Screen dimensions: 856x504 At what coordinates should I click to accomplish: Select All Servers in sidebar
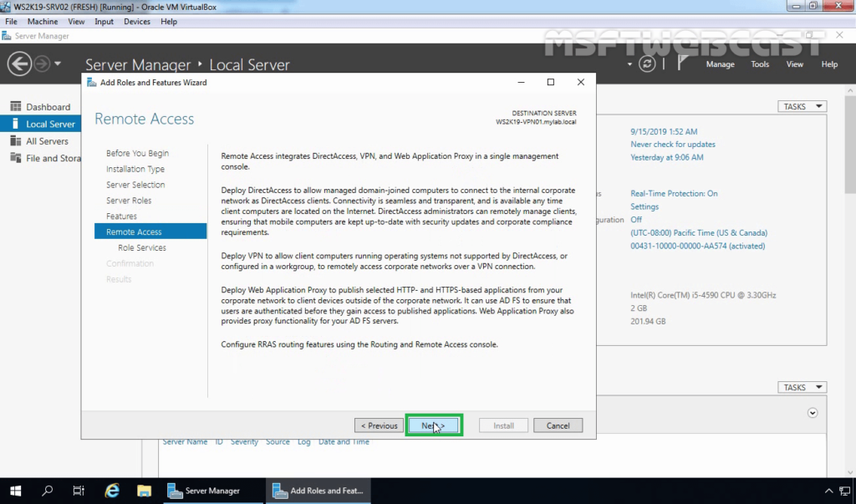(x=40, y=141)
